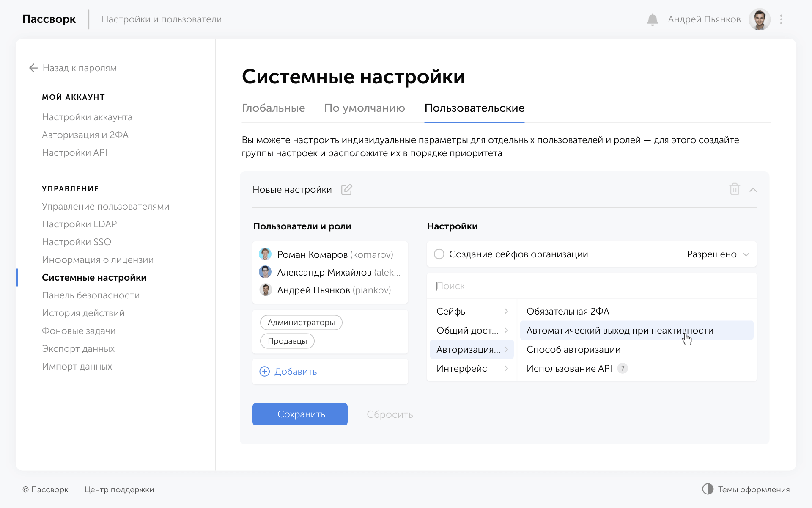Open «Авторизация и 2ФА» in sidebar
812x508 pixels.
click(x=85, y=135)
